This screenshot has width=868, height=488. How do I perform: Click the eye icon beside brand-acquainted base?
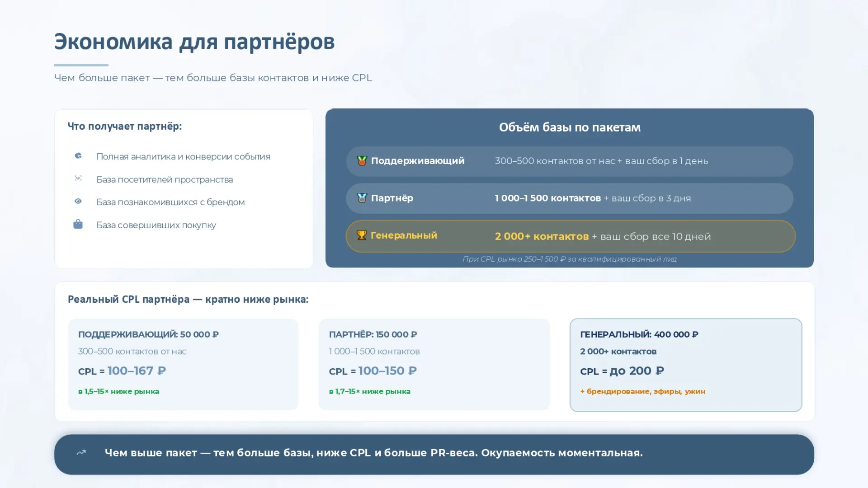pos(78,202)
